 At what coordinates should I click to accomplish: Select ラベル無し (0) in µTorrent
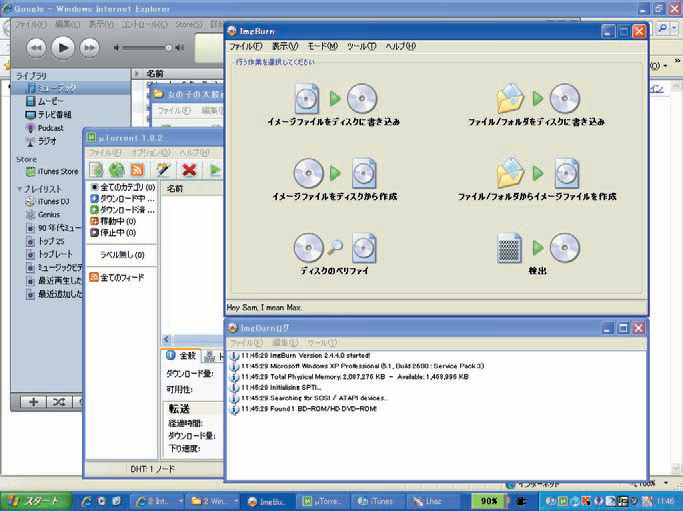[122, 255]
